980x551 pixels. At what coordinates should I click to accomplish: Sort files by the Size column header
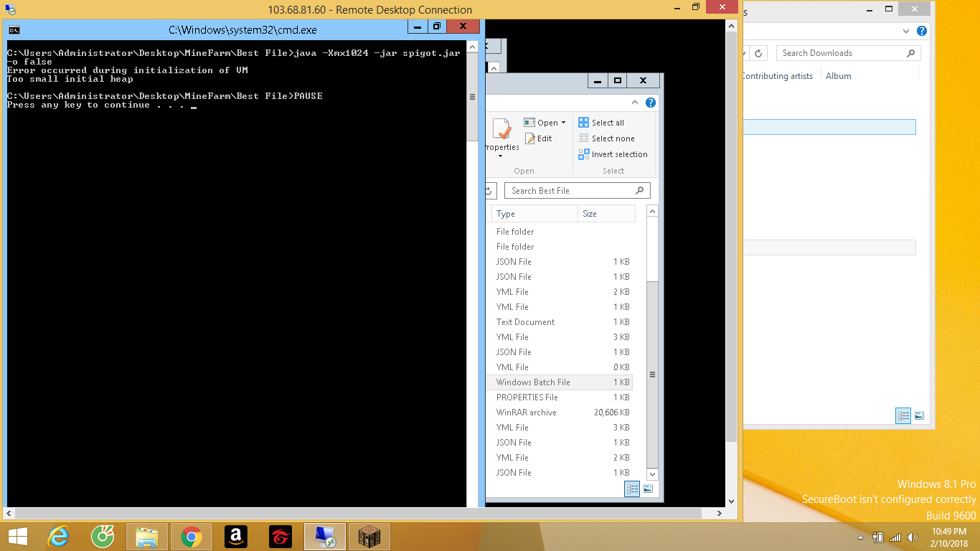point(606,214)
